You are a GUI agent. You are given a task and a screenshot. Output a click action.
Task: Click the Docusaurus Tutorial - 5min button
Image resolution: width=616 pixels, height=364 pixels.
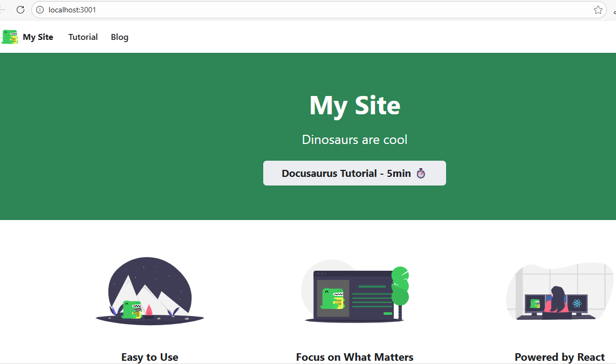(354, 173)
